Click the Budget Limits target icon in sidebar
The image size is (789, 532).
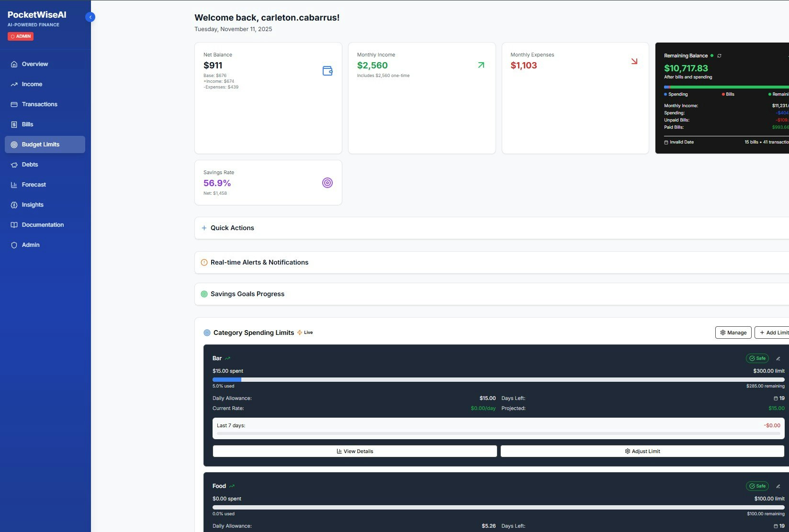coord(14,144)
